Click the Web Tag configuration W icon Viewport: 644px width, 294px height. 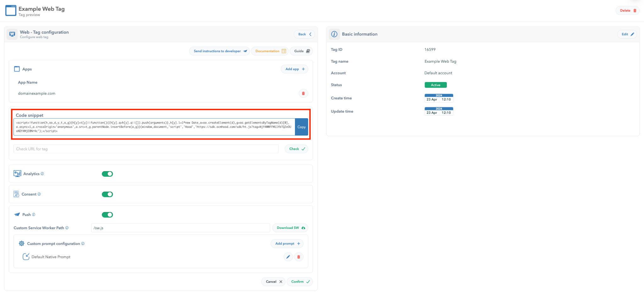tap(12, 34)
